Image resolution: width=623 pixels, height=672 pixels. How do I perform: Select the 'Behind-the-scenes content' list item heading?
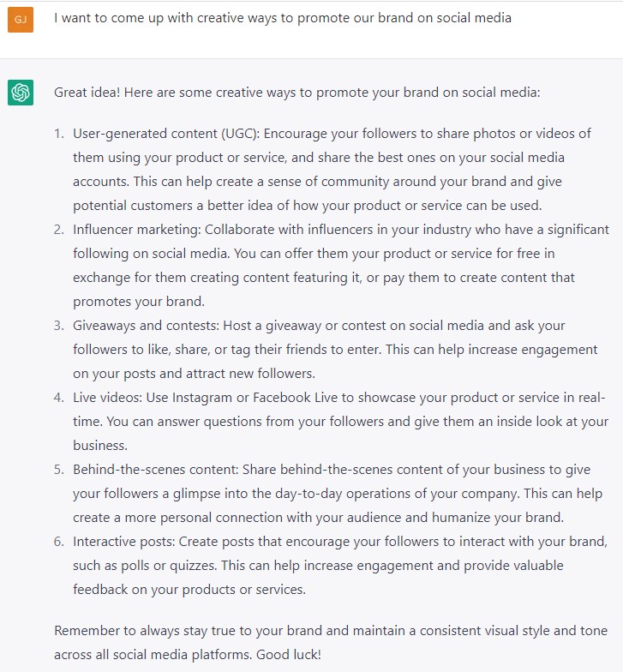point(156,470)
